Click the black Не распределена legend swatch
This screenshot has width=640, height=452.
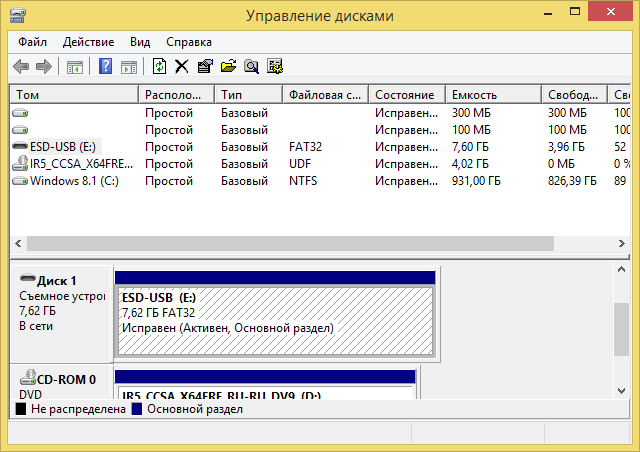[20, 409]
